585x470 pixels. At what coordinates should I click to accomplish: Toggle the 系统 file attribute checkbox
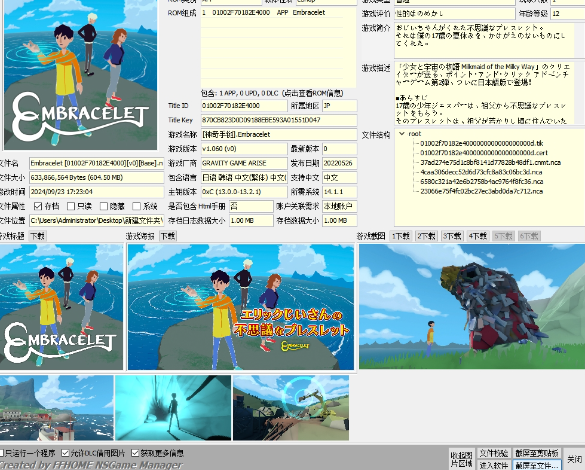(137, 206)
